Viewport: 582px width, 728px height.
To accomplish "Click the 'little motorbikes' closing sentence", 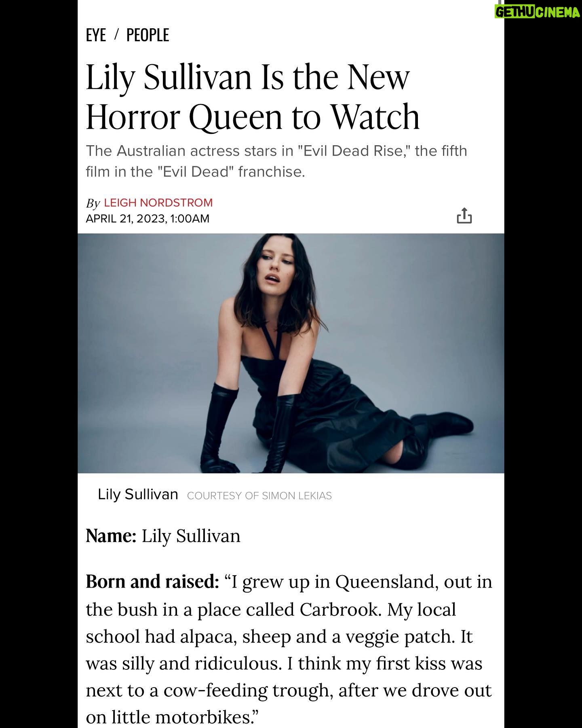I will coord(172,717).
